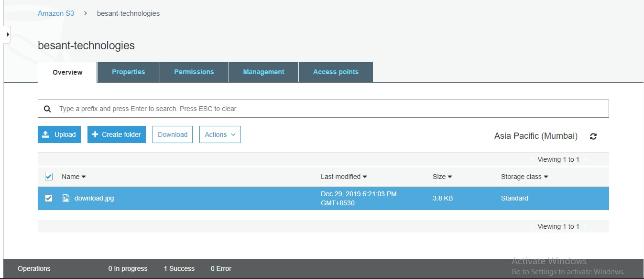Sort by Name column arrow
This screenshot has width=644, height=279.
[x=84, y=177]
